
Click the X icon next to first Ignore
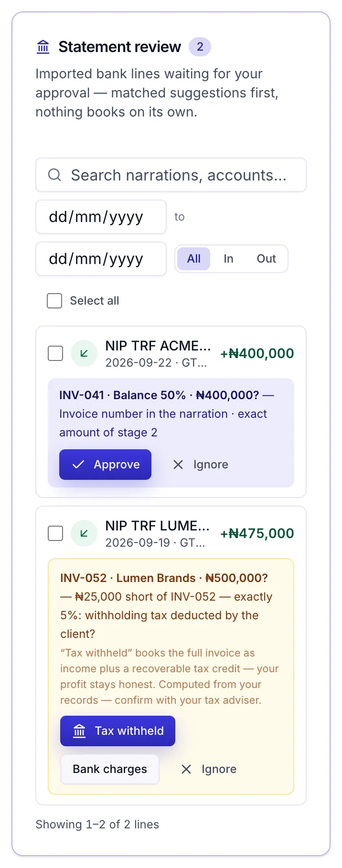tap(178, 465)
